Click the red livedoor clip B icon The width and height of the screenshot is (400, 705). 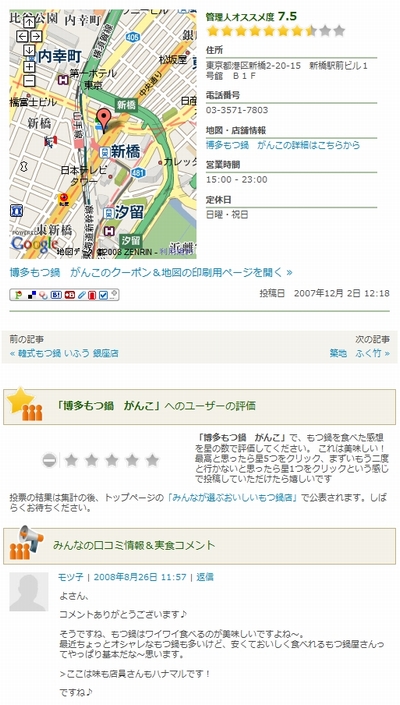[70, 295]
